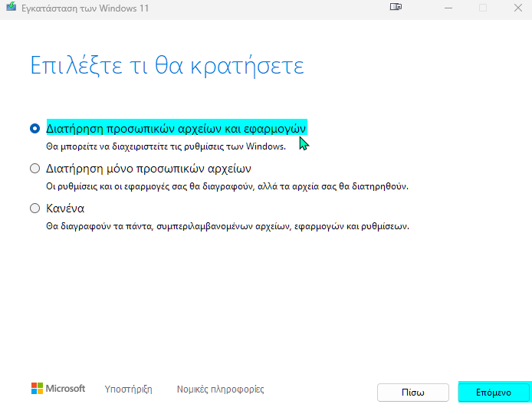
Task: Open the 'Νομικές πληροφορίες' link
Action: tap(220, 389)
